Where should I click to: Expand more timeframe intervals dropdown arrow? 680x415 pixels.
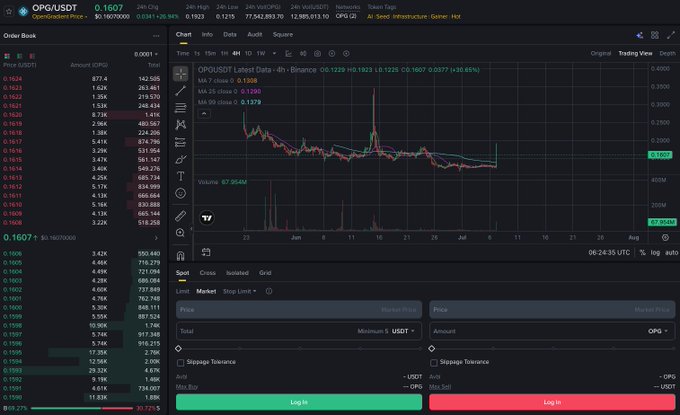(274, 53)
